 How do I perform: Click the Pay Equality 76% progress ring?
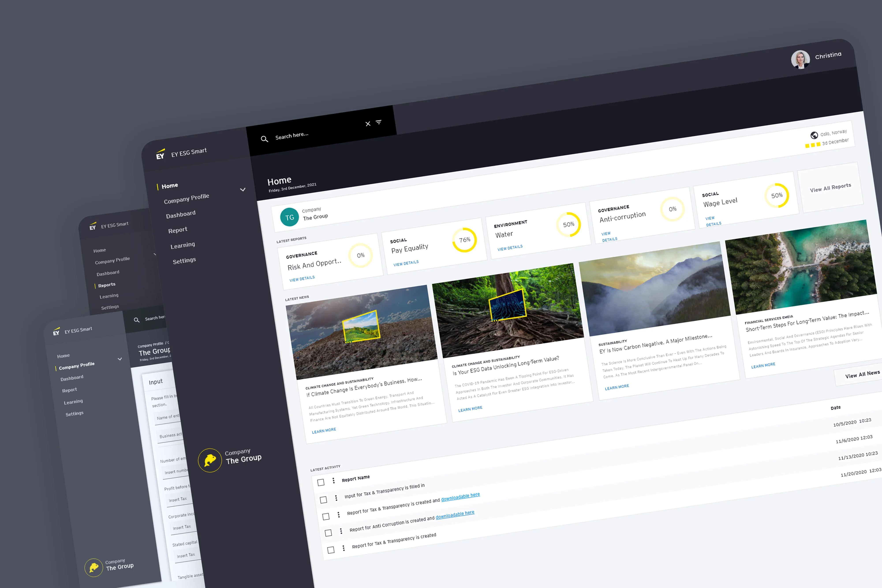coord(464,240)
